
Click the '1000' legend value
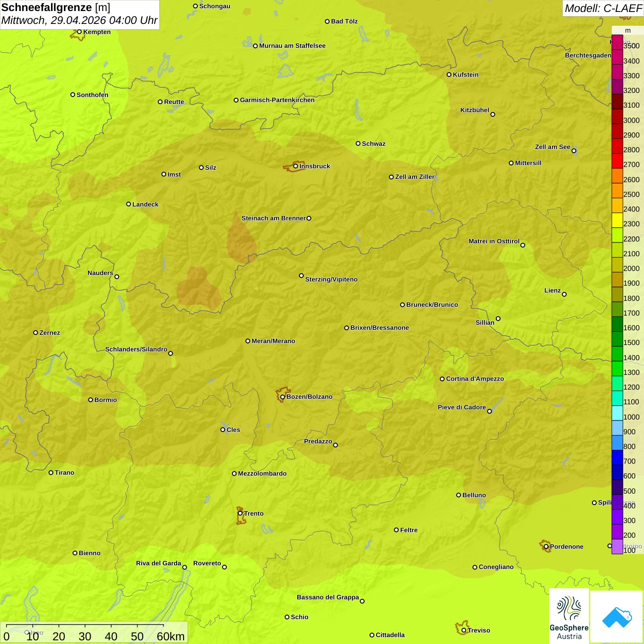point(632,417)
